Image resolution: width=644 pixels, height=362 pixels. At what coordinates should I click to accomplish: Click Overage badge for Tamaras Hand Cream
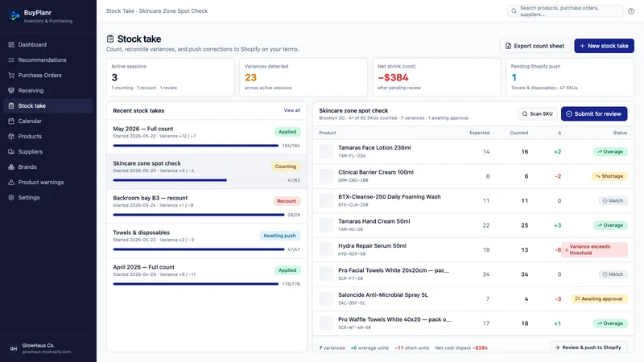pyautogui.click(x=610, y=225)
